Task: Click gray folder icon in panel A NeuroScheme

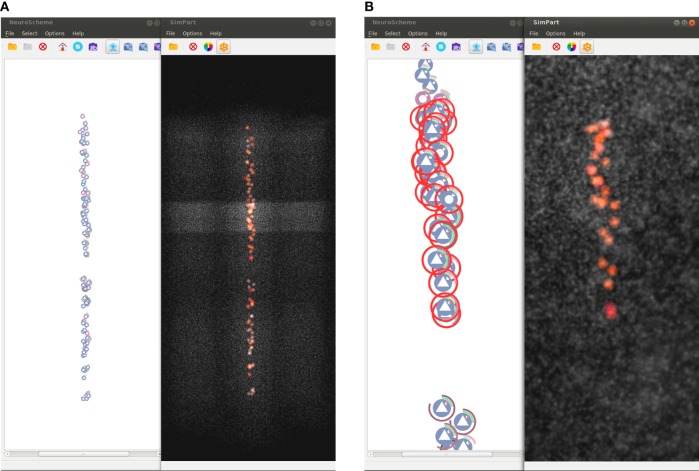Action: 28,46
